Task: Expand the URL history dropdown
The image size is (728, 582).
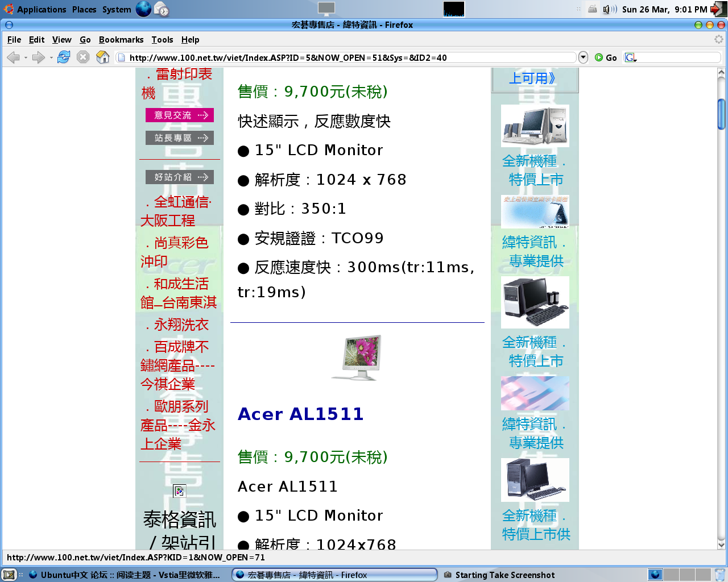Action: point(583,57)
